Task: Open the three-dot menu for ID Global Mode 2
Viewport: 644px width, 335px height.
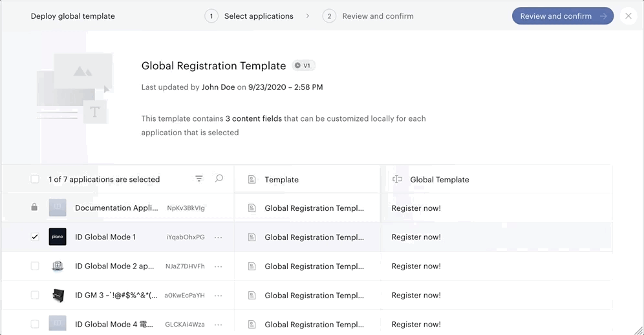Action: [218, 266]
